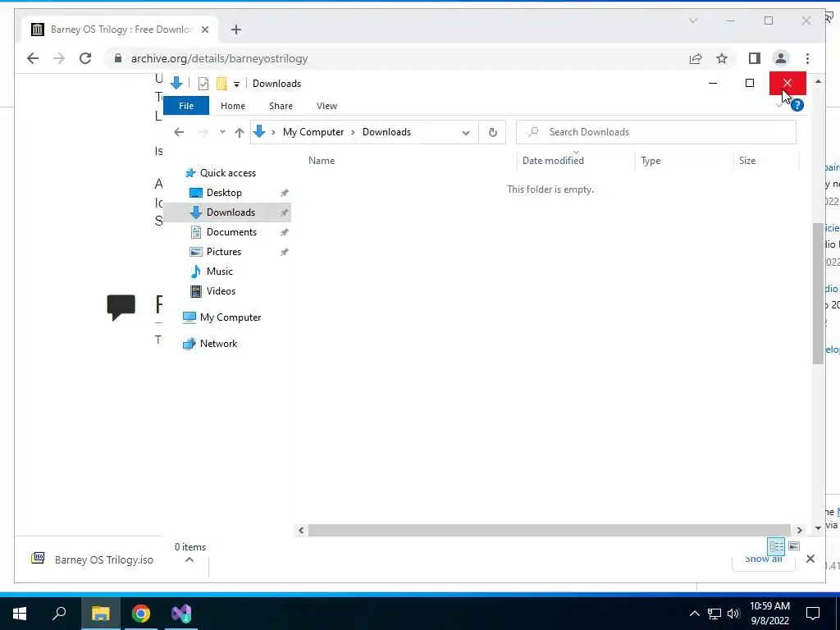This screenshot has height=630, width=840.
Task: Reload the archive.org page in Chrome
Action: pos(85,58)
